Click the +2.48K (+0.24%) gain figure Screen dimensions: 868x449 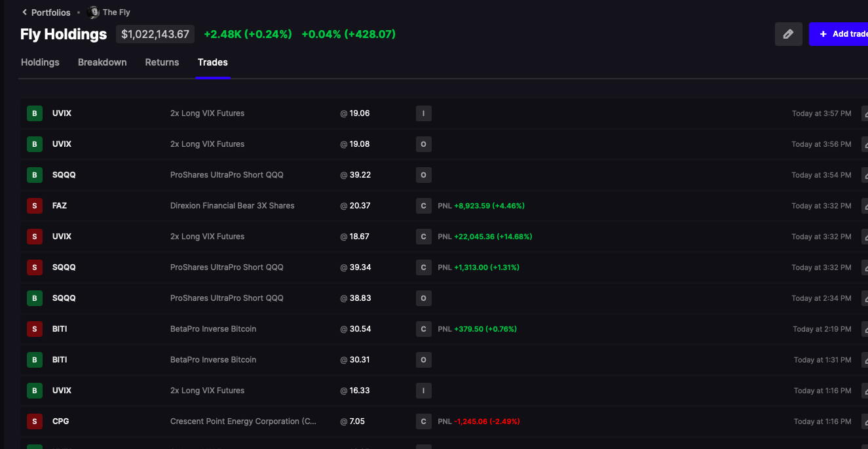point(248,34)
